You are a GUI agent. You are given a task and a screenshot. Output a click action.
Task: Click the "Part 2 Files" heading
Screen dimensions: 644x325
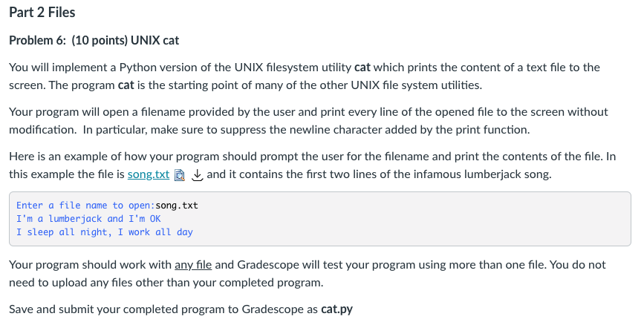[42, 13]
